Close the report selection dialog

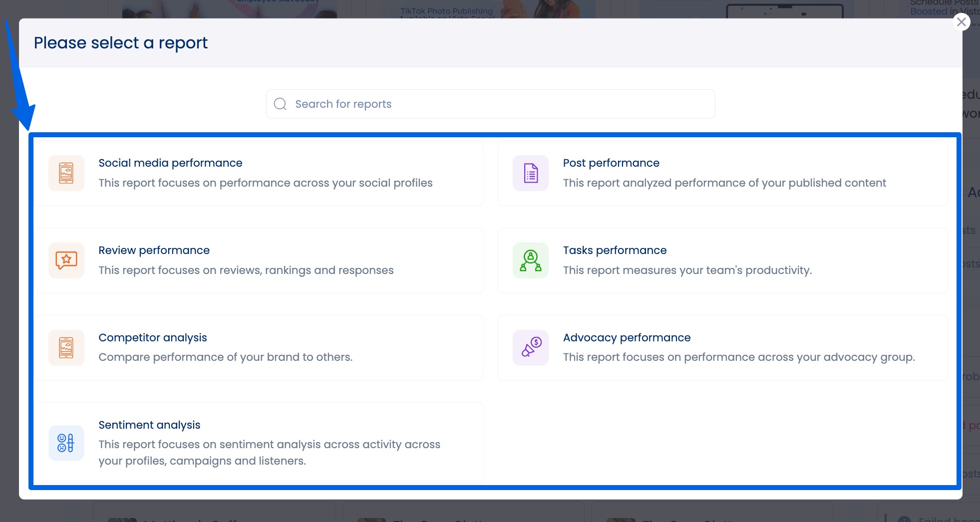961,22
